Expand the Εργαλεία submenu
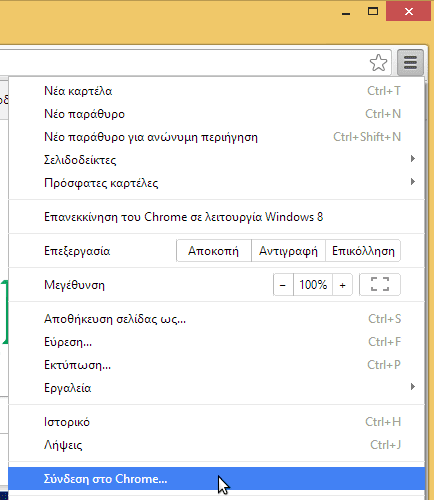 (217, 388)
